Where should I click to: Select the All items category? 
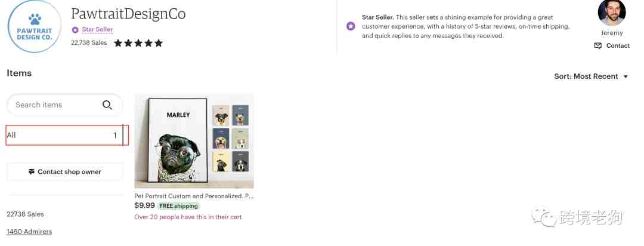(x=67, y=135)
